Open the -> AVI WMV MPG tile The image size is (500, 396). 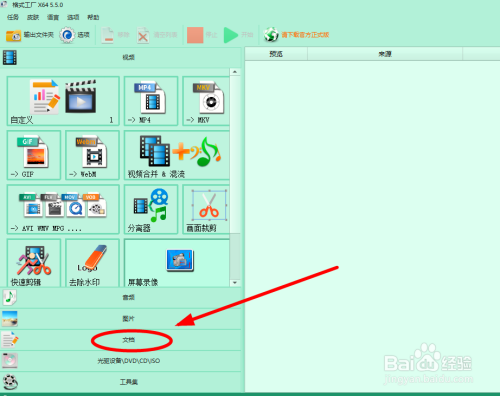[63, 210]
